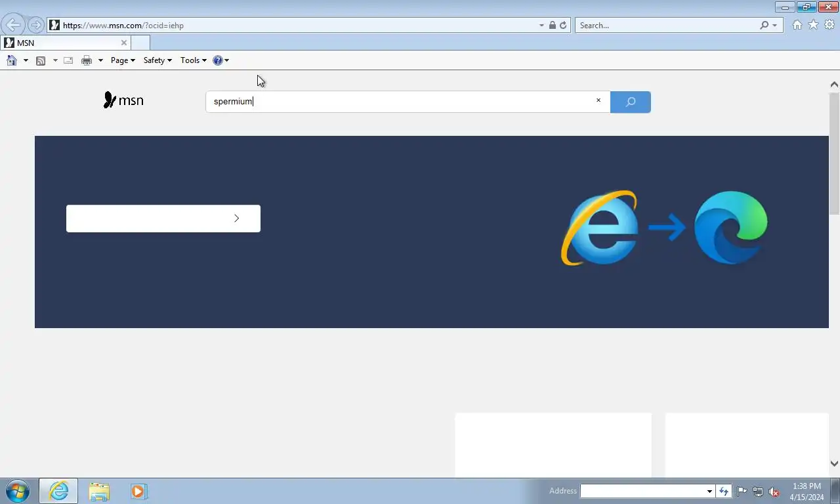Viewport: 840px width, 504px height.
Task: Click the Print icon in the command bar
Action: [87, 60]
